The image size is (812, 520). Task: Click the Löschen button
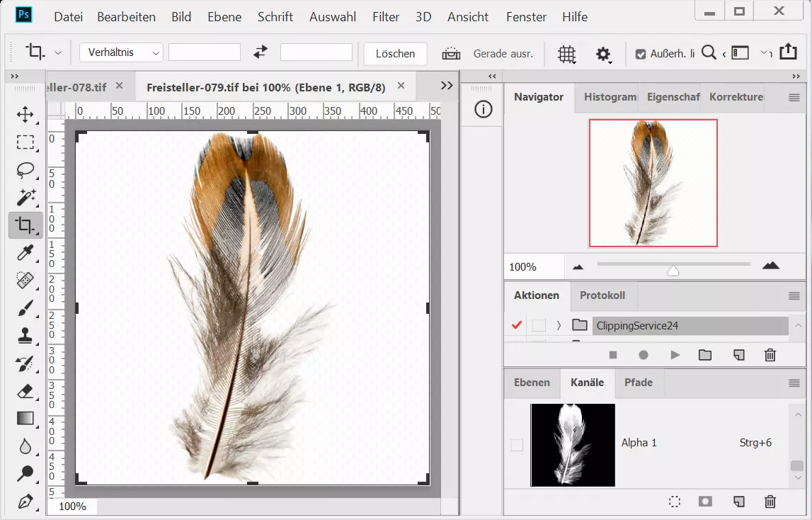[x=395, y=54]
